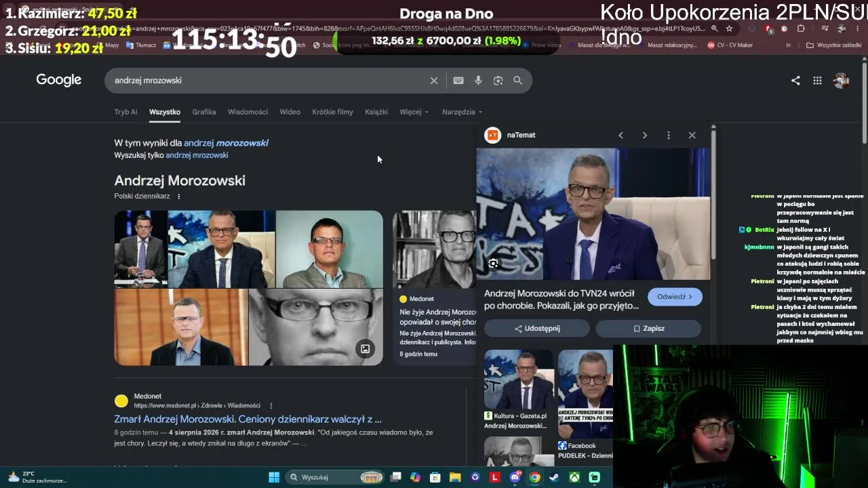Viewport: 868px width, 488px height.
Task: Search by image with Google Lens
Action: (x=498, y=81)
